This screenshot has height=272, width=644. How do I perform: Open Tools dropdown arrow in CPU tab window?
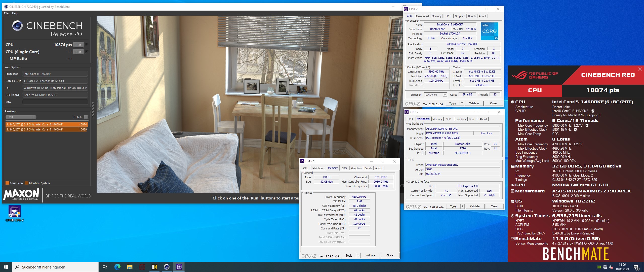click(x=462, y=103)
